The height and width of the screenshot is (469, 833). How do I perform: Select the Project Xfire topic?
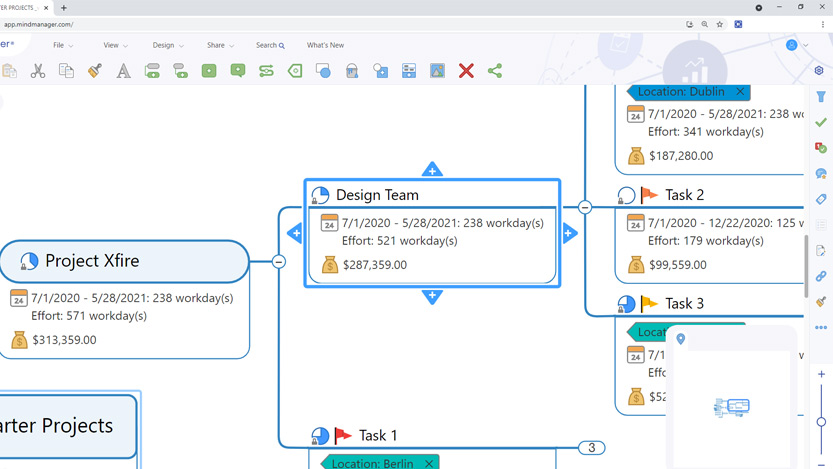coord(124,261)
